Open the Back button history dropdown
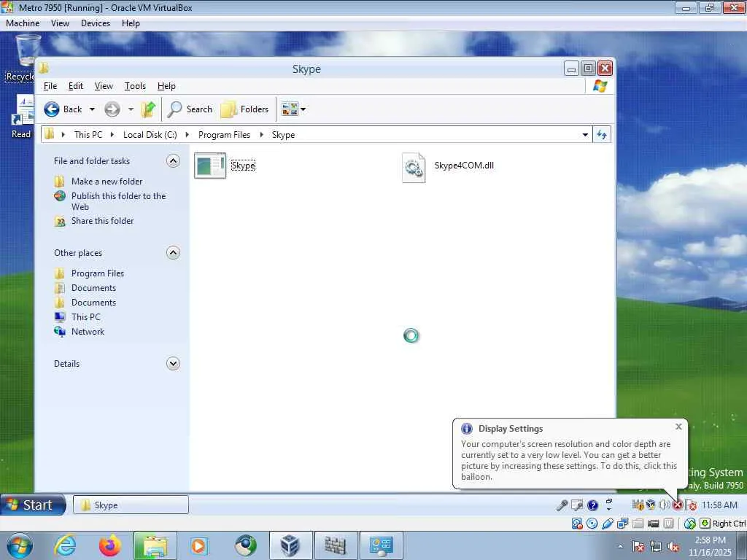Viewport: 747px width, 560px height. coord(92,109)
